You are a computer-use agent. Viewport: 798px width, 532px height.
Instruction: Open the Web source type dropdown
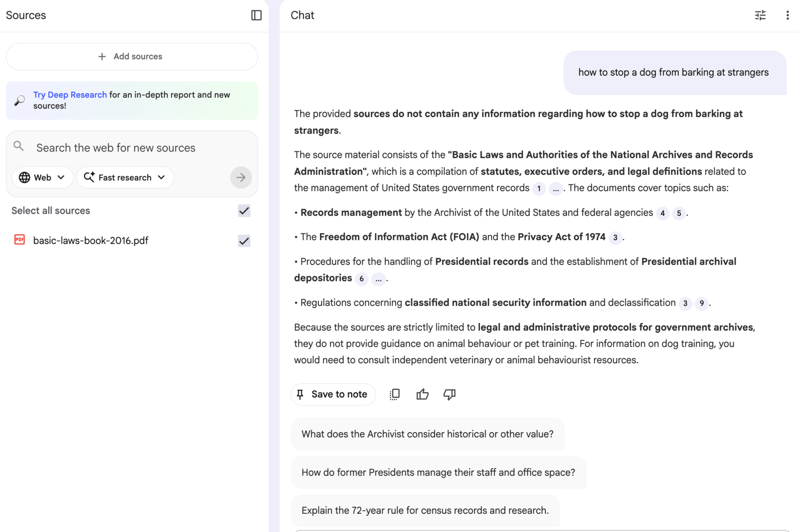[42, 177]
